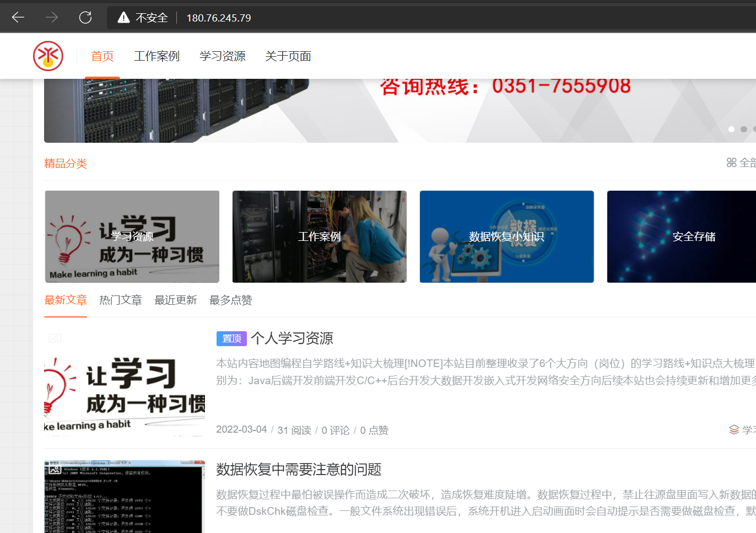Switch to the 热门文章 tab
This screenshot has height=533, width=756.
coord(121,300)
